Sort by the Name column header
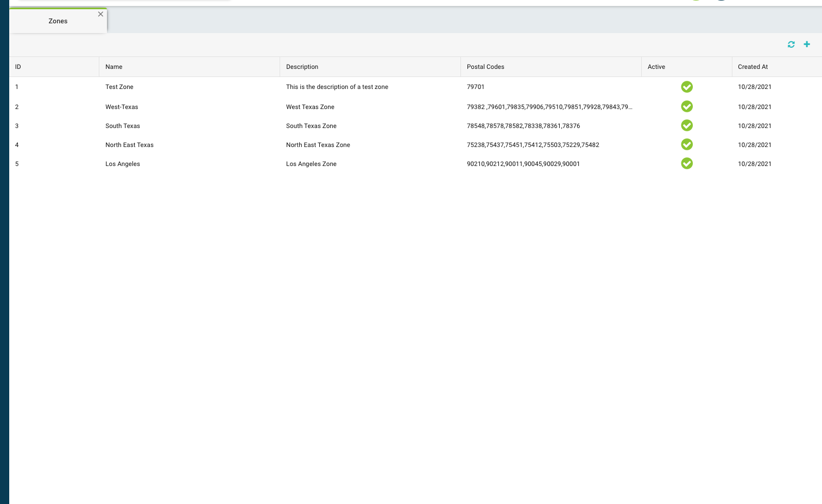The image size is (822, 504). pos(114,67)
